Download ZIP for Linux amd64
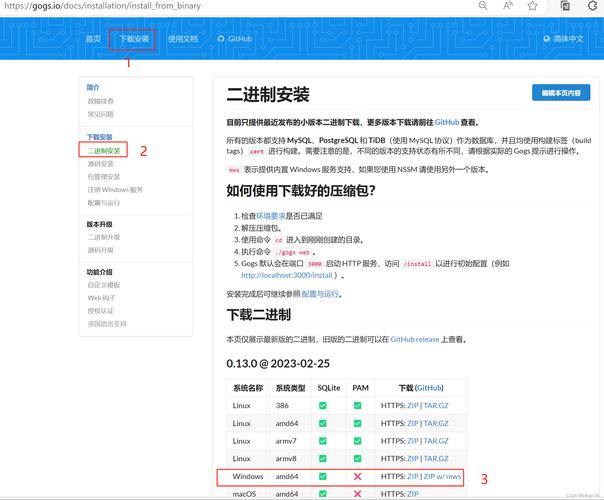Screen dimensions: 604x500 pos(413,423)
